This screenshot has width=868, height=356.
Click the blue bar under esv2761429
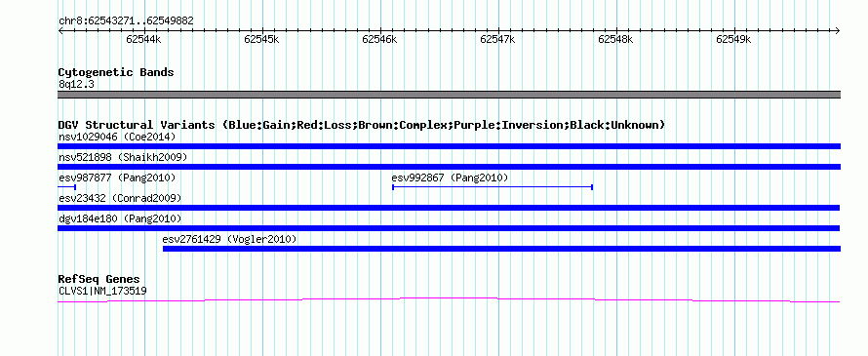pyautogui.click(x=501, y=249)
